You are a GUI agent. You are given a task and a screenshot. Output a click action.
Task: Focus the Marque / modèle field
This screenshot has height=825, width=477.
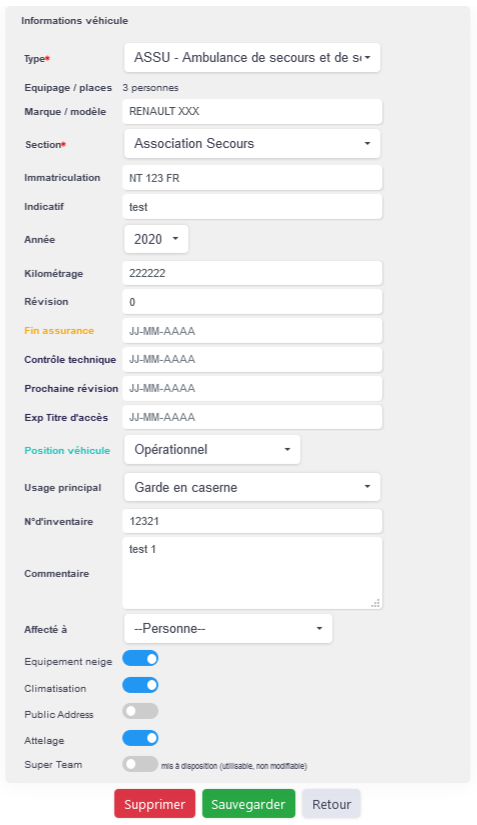[252, 112]
